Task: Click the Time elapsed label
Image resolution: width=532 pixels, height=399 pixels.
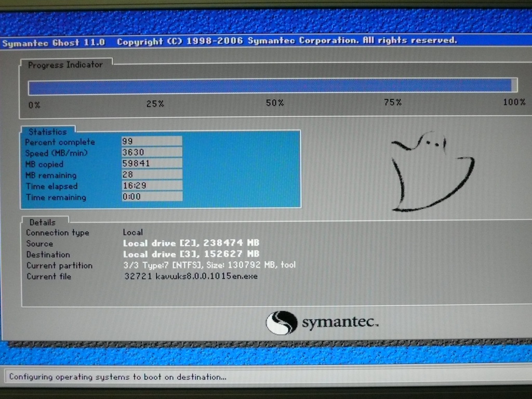Action: (x=52, y=187)
